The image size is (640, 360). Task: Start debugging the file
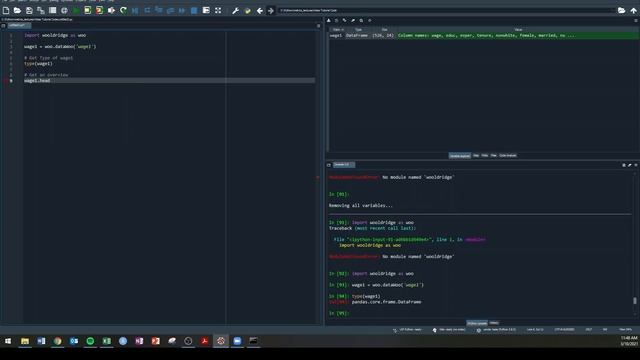135,11
